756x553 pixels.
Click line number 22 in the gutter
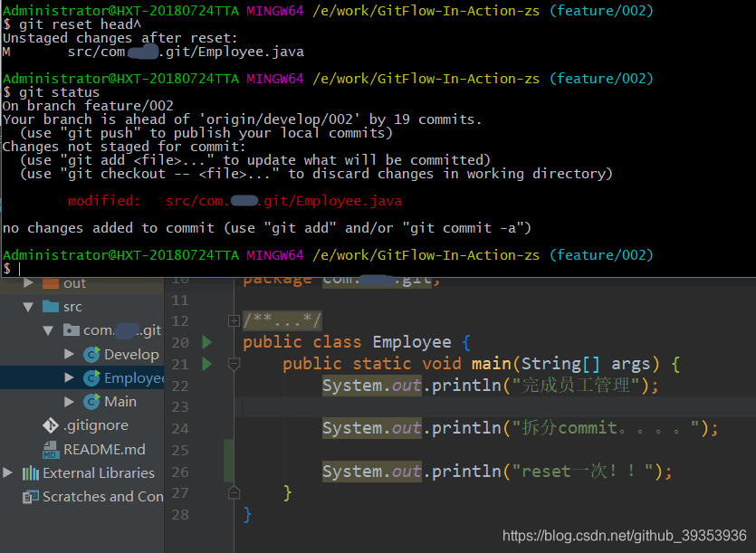tap(180, 386)
